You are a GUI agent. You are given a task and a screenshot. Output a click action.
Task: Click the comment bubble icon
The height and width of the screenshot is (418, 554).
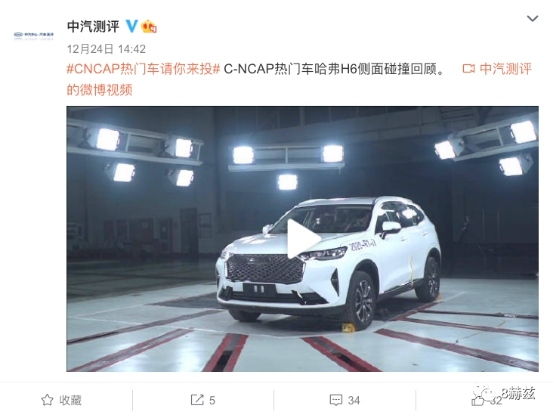[x=336, y=400]
